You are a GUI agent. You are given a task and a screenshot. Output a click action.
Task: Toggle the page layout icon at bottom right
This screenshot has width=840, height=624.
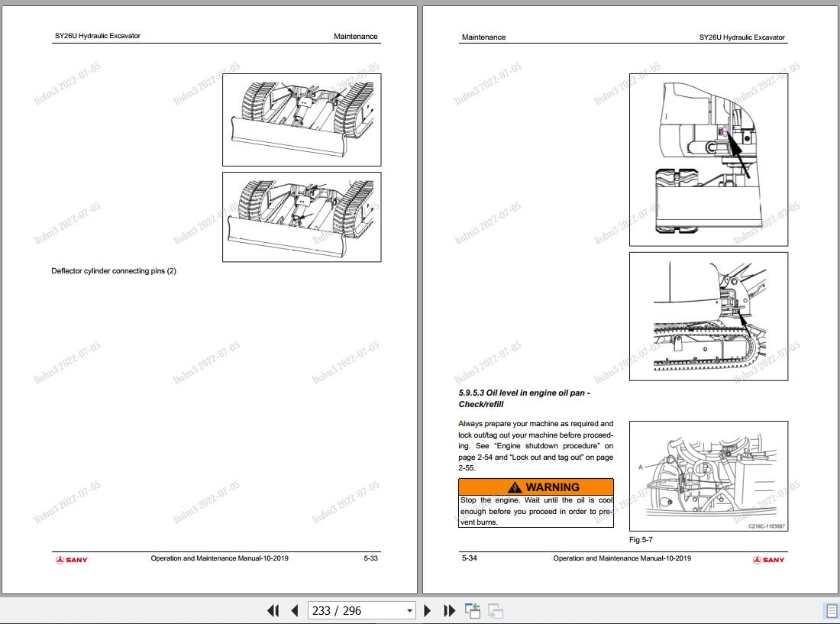click(832, 610)
